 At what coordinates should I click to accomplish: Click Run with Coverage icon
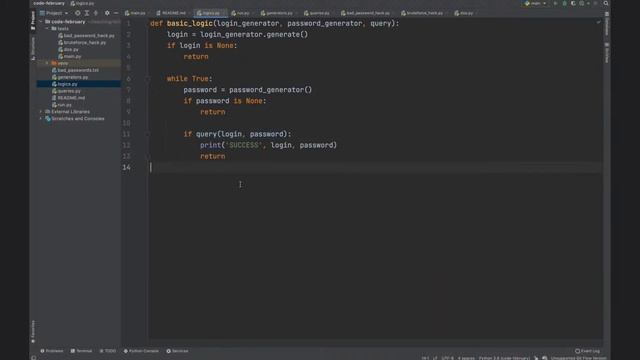tap(573, 3)
